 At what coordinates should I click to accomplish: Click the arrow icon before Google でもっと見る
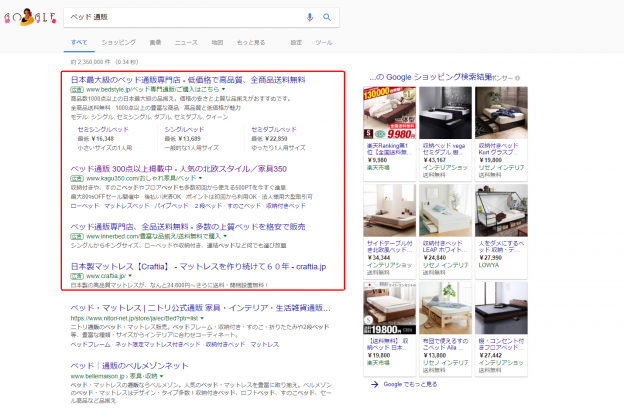(x=374, y=384)
